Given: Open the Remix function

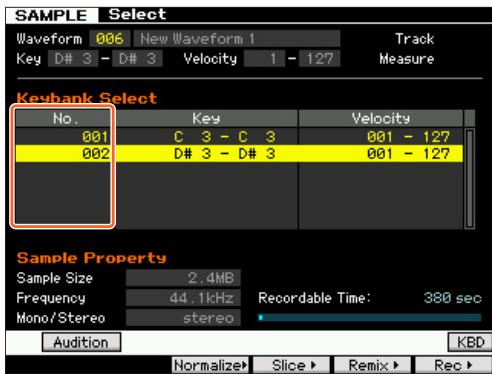Looking at the screenshot, I should (x=373, y=365).
